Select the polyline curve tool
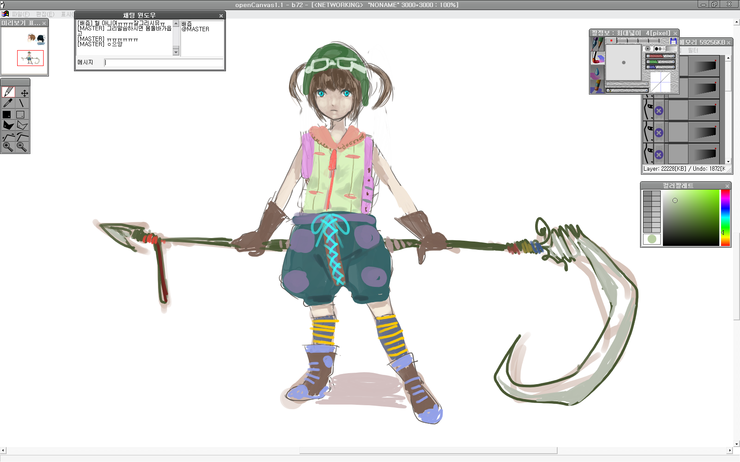This screenshot has width=740, height=462. pos(8,136)
